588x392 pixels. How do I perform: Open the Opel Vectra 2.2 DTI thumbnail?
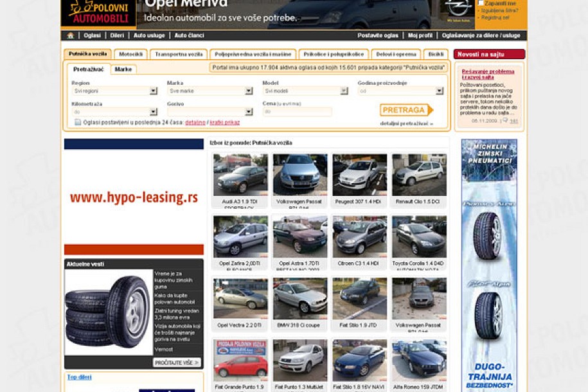click(240, 299)
